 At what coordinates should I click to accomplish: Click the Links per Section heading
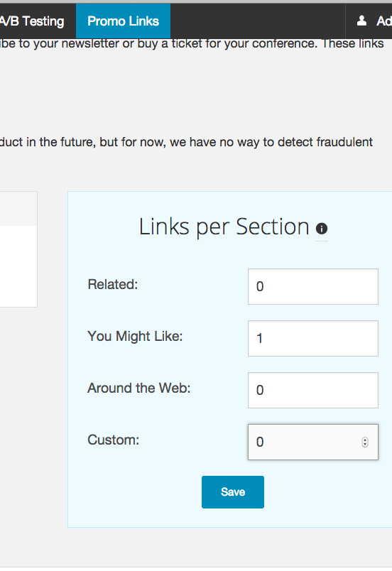224,227
